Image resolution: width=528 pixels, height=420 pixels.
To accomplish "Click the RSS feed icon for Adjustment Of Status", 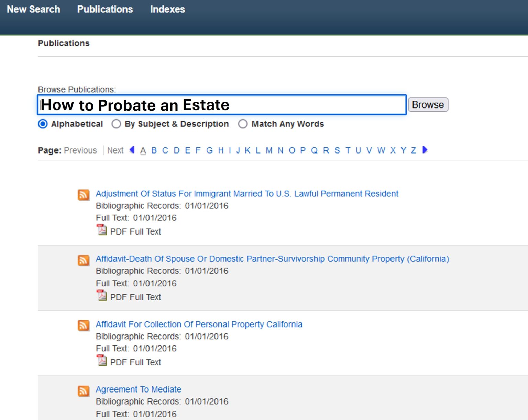I will pyautogui.click(x=83, y=194).
